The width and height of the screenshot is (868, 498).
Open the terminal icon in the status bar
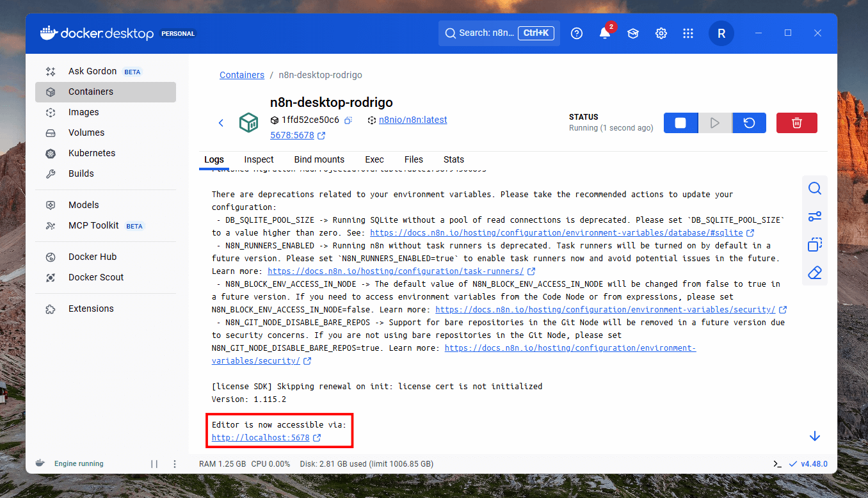pyautogui.click(x=777, y=464)
